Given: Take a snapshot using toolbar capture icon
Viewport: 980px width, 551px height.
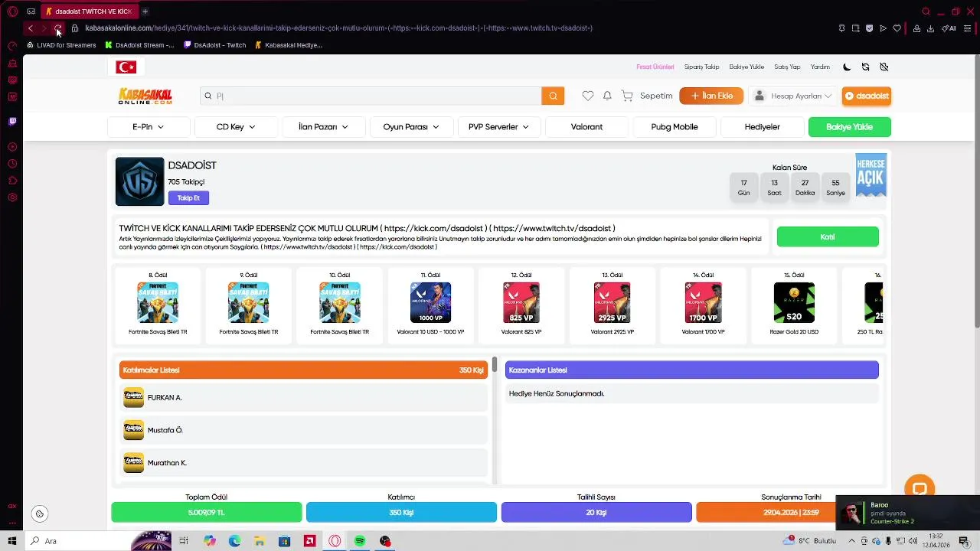Looking at the screenshot, I should click(x=855, y=28).
